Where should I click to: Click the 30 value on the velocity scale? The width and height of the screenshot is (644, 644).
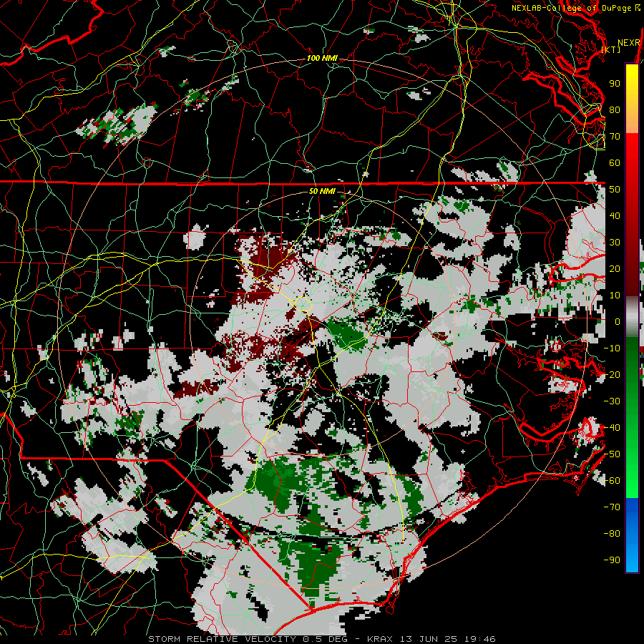(615, 243)
